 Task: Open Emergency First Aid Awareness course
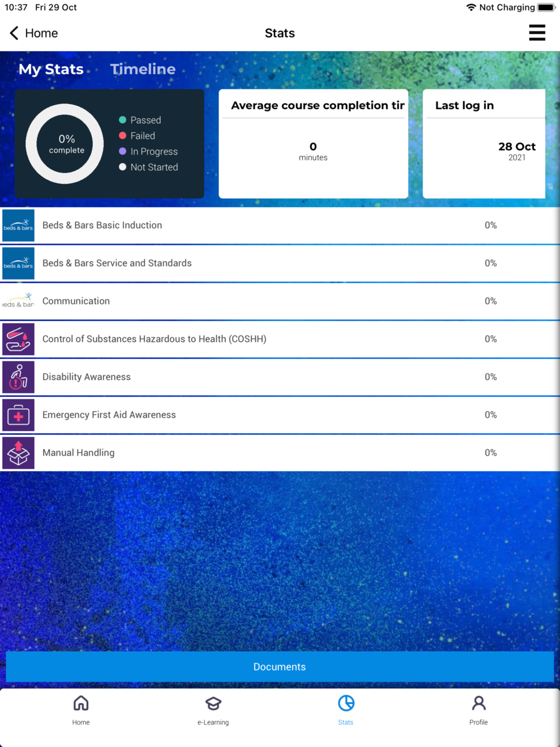point(280,415)
